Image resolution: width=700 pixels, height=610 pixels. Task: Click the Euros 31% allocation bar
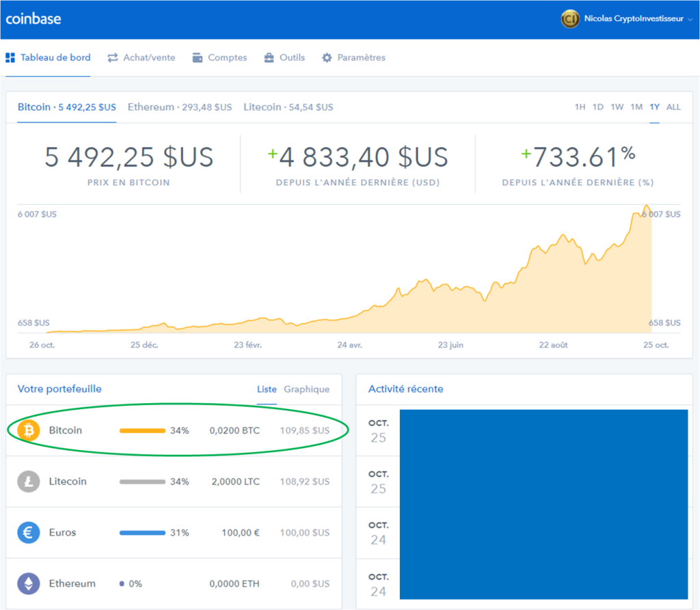142,533
